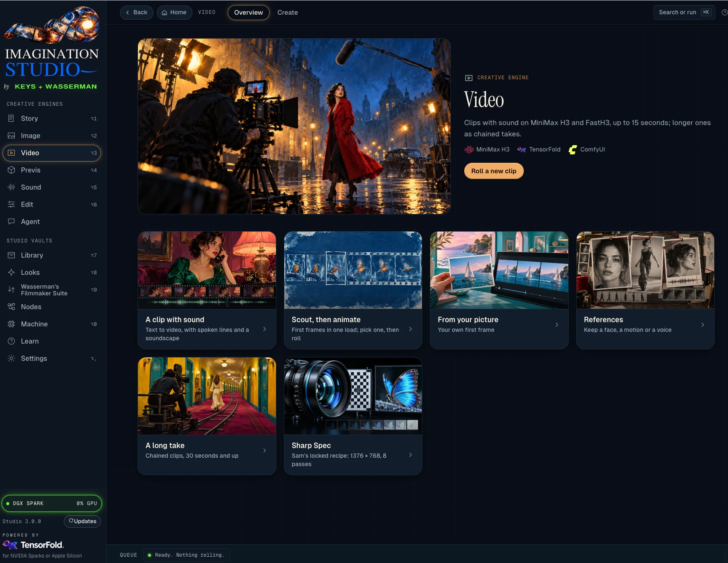Open the butterfly Sharp Spec thumbnail

click(353, 396)
